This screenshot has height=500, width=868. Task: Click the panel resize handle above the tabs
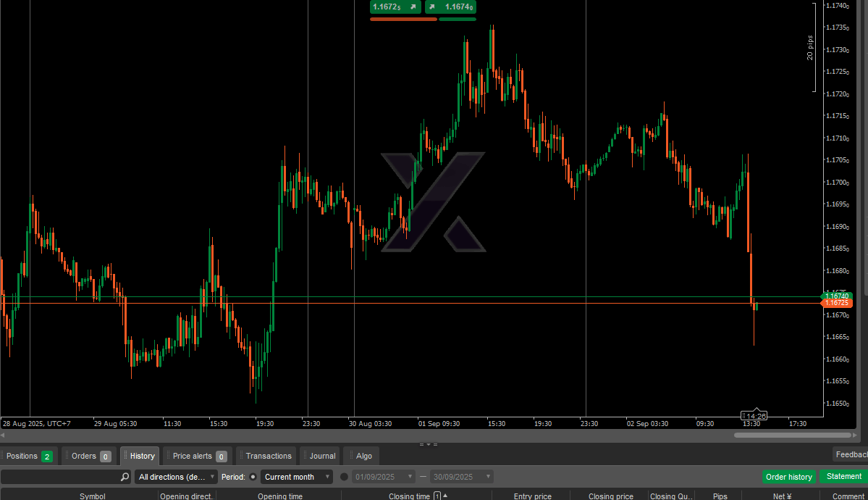pos(428,444)
